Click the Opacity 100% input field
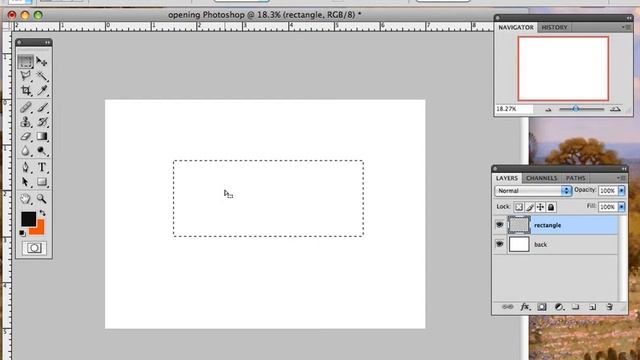 pyautogui.click(x=608, y=191)
